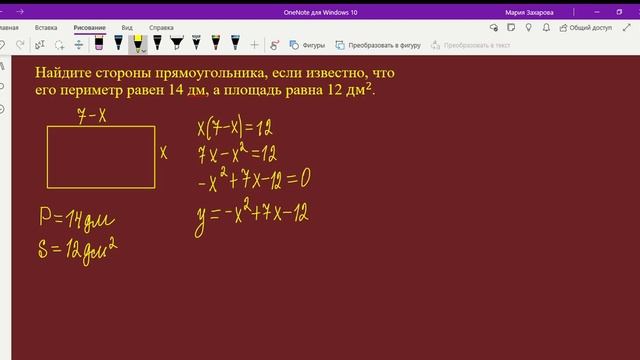Click the forward navigation arrow in title bar

click(x=20, y=12)
